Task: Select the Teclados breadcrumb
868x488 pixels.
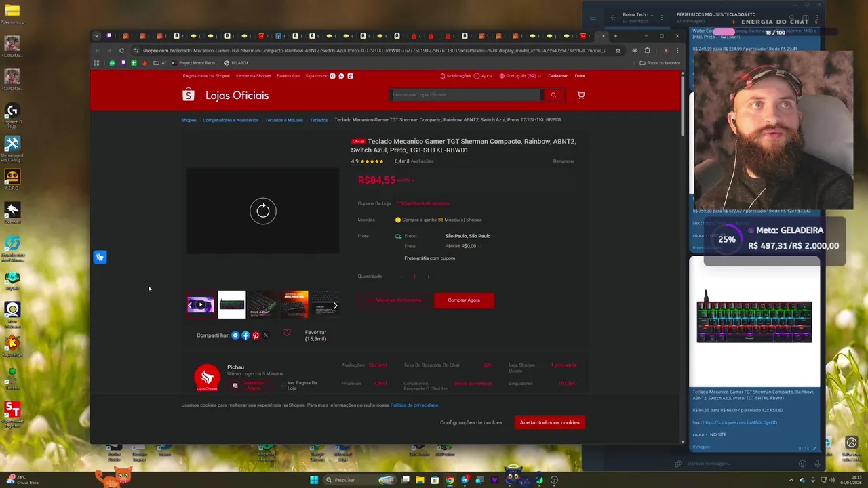Action: tap(319, 120)
